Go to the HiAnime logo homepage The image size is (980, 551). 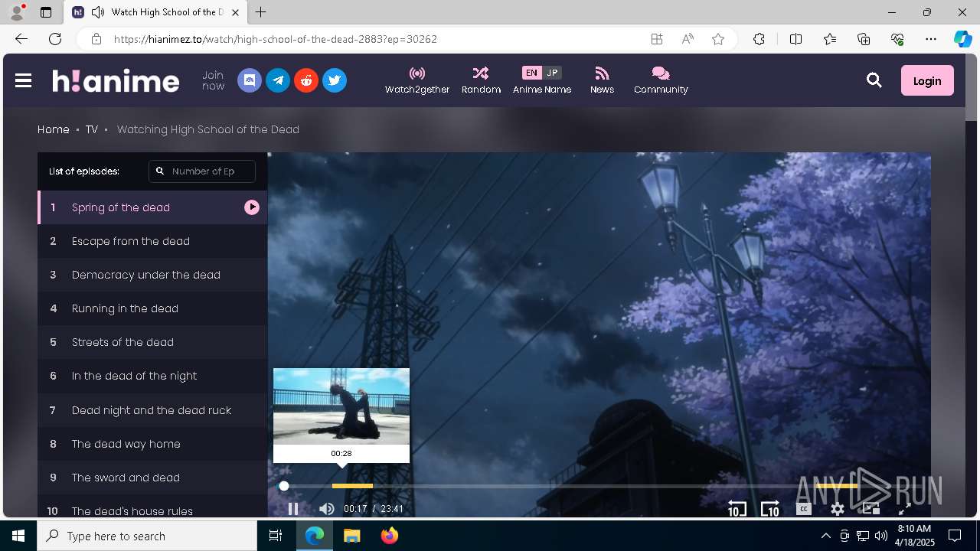[116, 80]
